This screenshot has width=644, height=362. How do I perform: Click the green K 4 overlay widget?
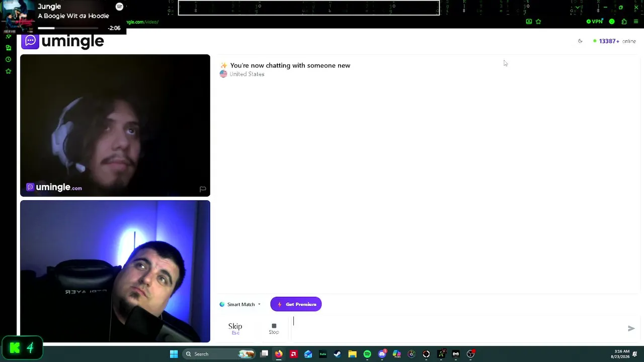click(x=22, y=348)
